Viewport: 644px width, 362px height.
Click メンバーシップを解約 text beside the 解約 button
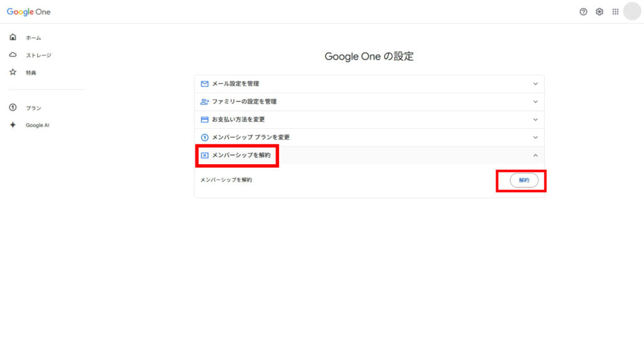pos(226,180)
